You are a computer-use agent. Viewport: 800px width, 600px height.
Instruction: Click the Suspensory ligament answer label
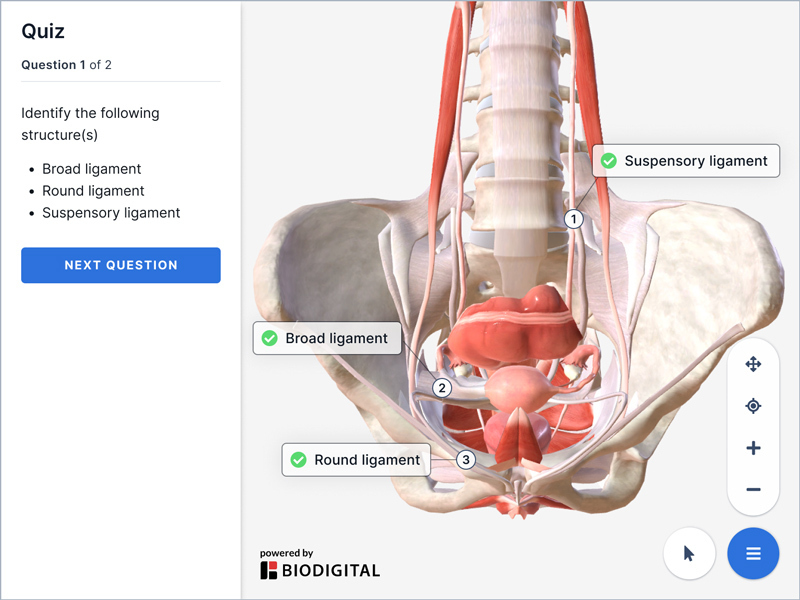[x=695, y=161]
